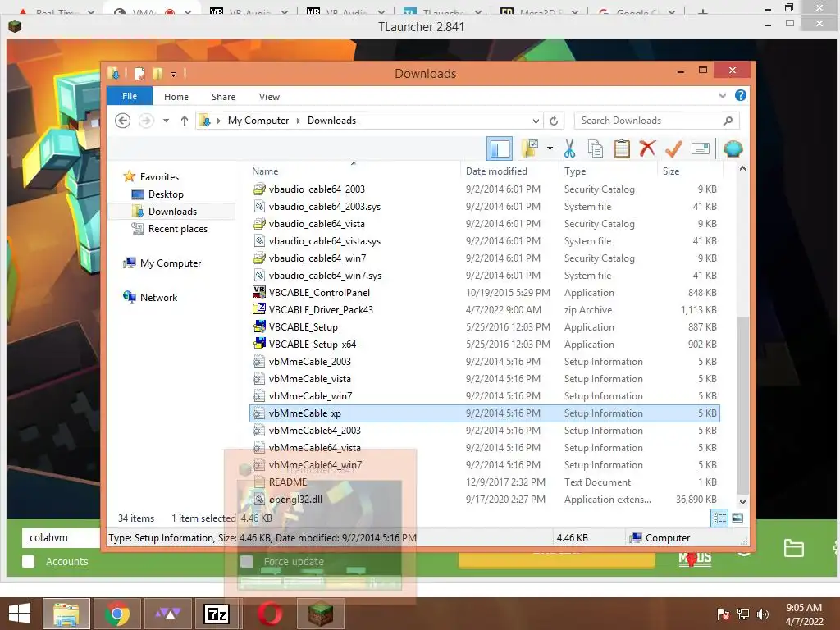Open the folder options dropdown arrow
The height and width of the screenshot is (630, 840).
tap(550, 148)
